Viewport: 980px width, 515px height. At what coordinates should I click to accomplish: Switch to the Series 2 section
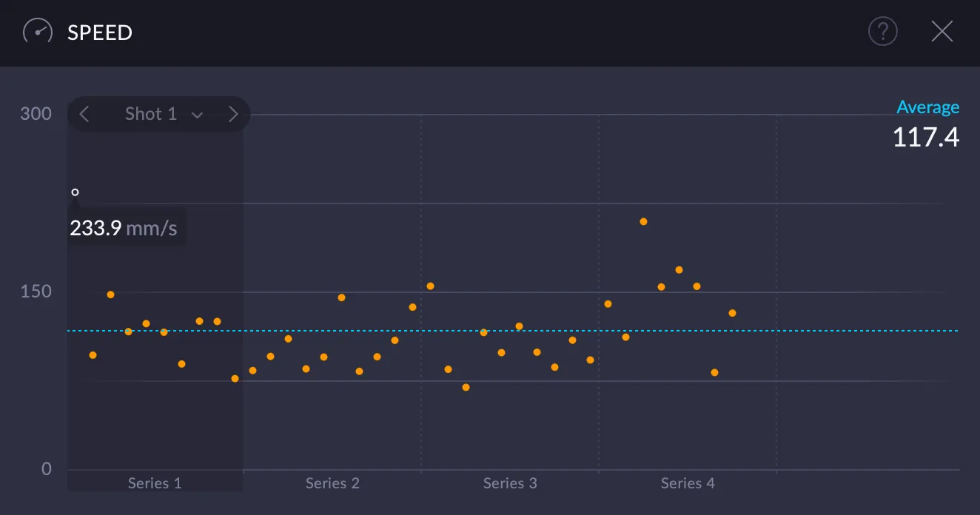[332, 482]
